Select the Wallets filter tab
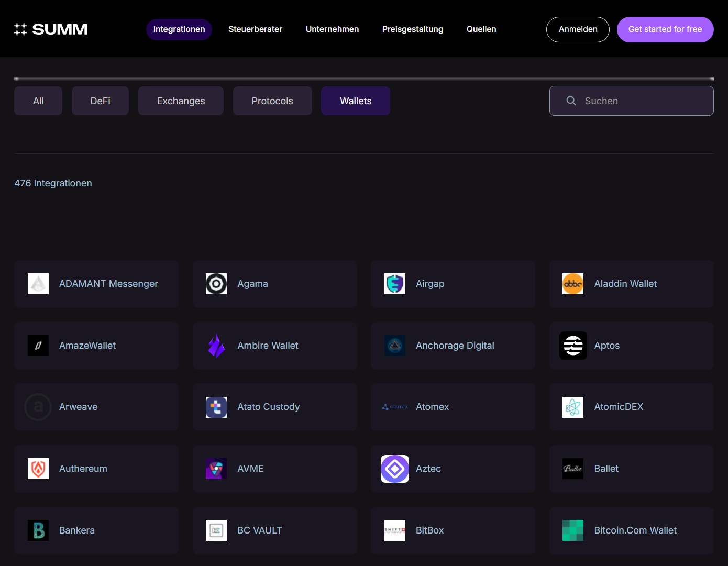Image resolution: width=728 pixels, height=566 pixels. coord(356,101)
